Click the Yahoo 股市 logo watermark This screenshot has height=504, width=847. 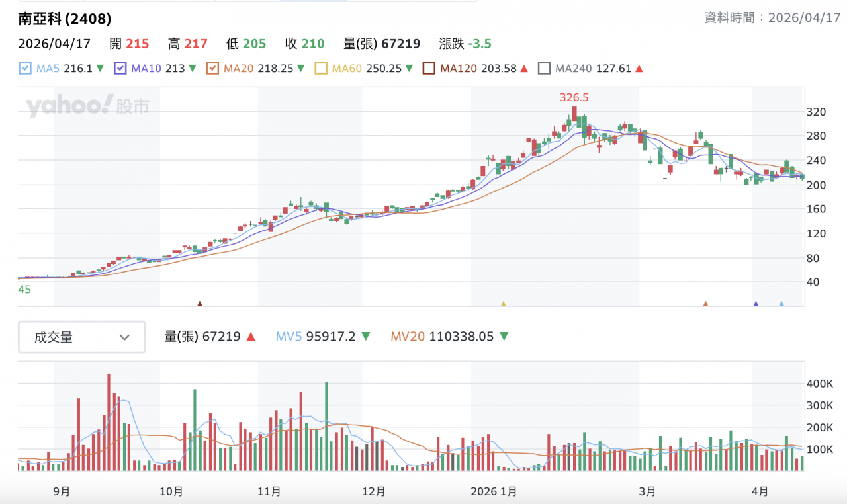(x=87, y=106)
